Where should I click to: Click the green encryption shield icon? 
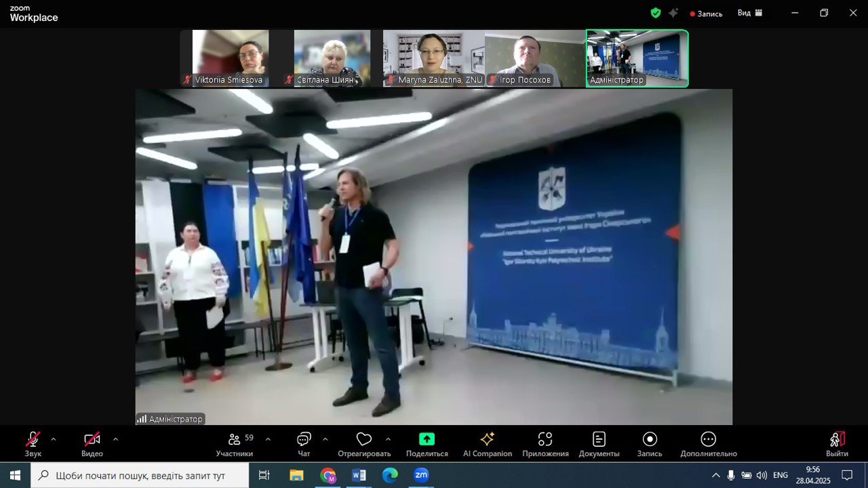(655, 13)
